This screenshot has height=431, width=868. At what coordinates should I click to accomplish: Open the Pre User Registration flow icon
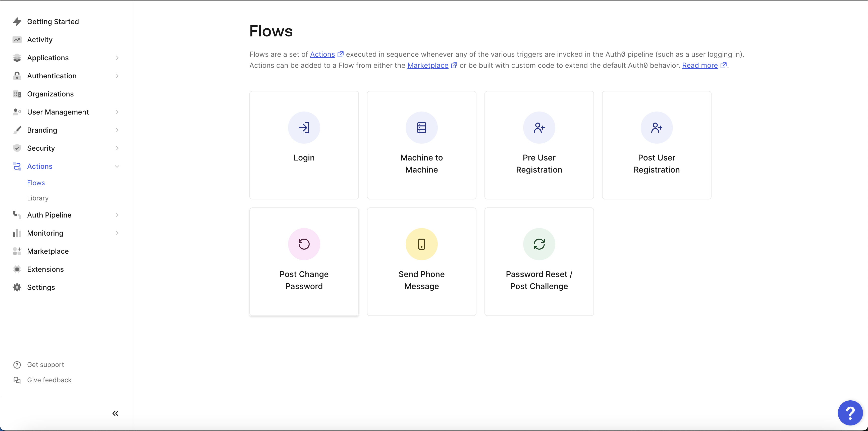(x=539, y=128)
